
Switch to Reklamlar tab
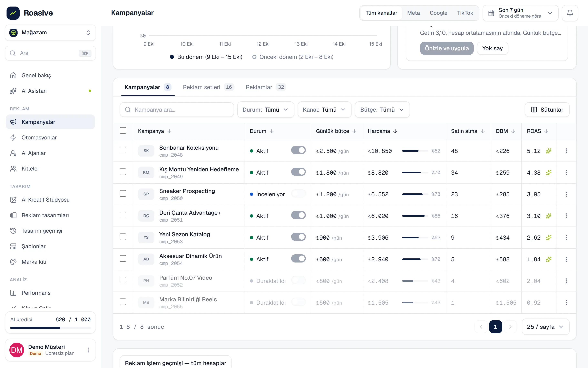tap(266, 87)
